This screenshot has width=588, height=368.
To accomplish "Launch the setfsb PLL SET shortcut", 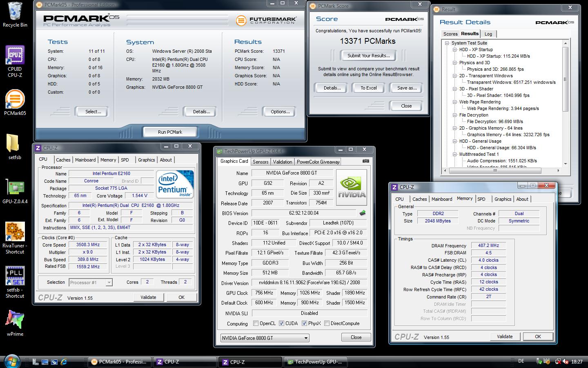I will point(15,282).
